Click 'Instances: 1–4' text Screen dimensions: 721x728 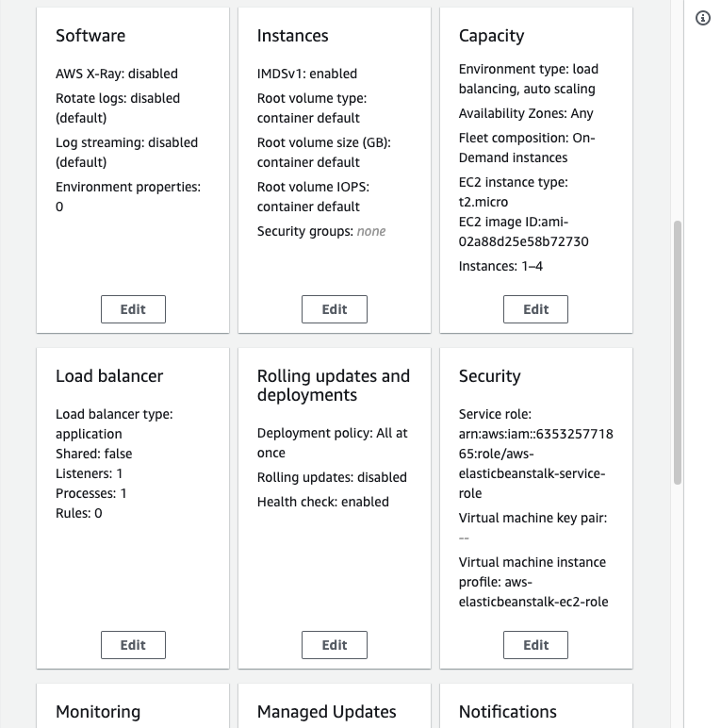(500, 266)
